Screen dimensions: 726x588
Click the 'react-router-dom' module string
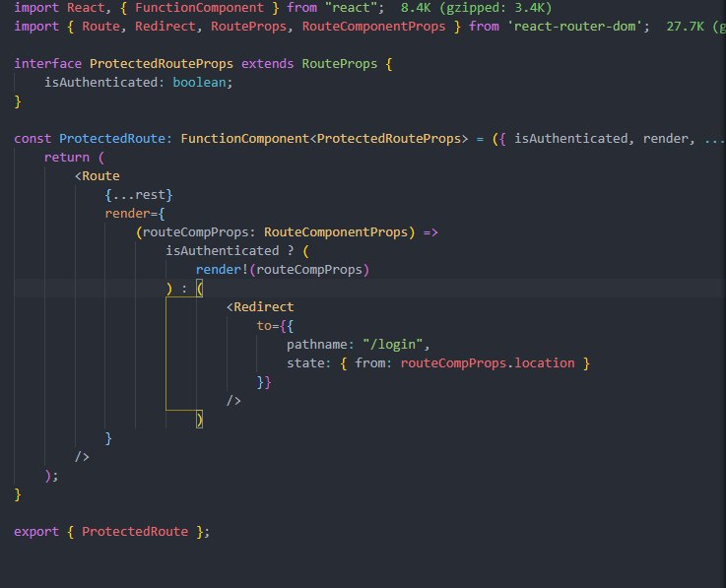tap(574, 27)
